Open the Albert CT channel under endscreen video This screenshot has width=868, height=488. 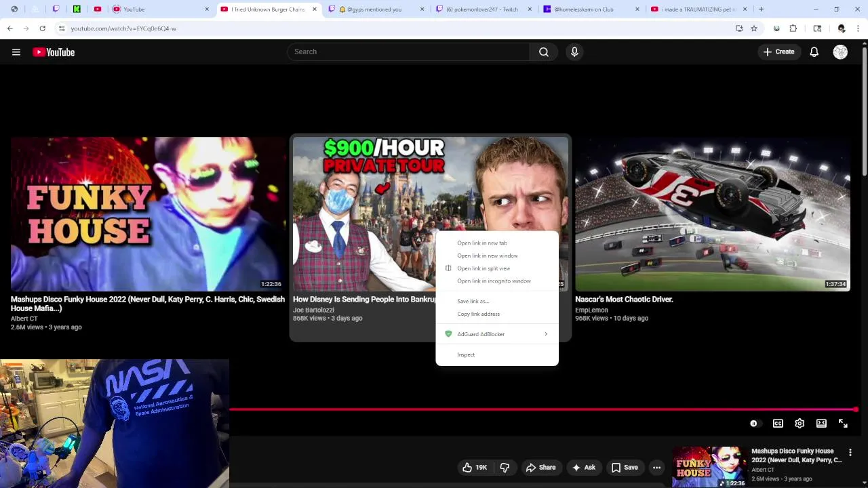point(24,319)
